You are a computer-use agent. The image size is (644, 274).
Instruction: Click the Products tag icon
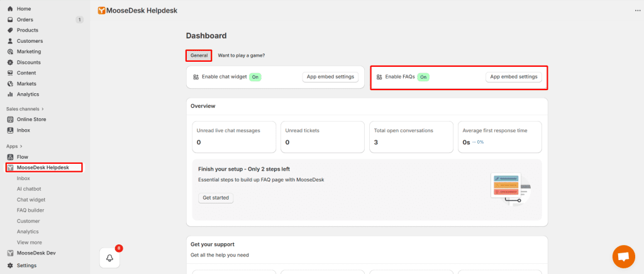(10, 30)
